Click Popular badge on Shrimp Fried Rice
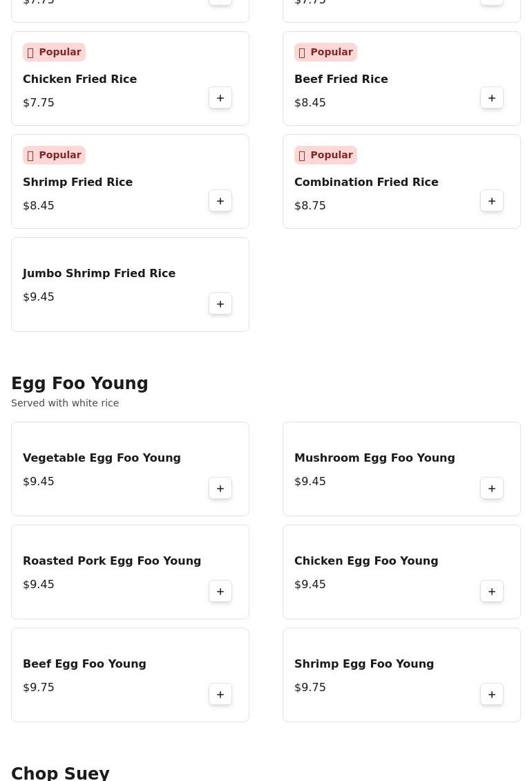Image resolution: width=532 pixels, height=781 pixels. 54,156
